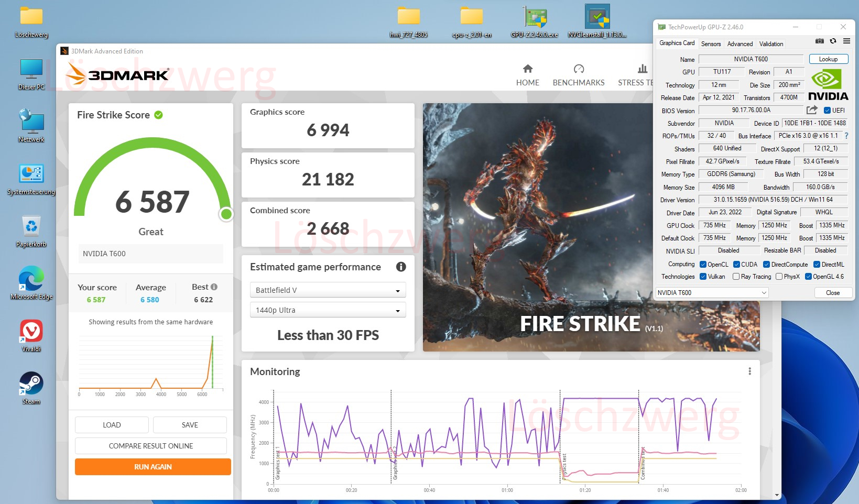Open the Dieser PC desktop icon
Image resolution: width=859 pixels, height=504 pixels.
coord(31,74)
